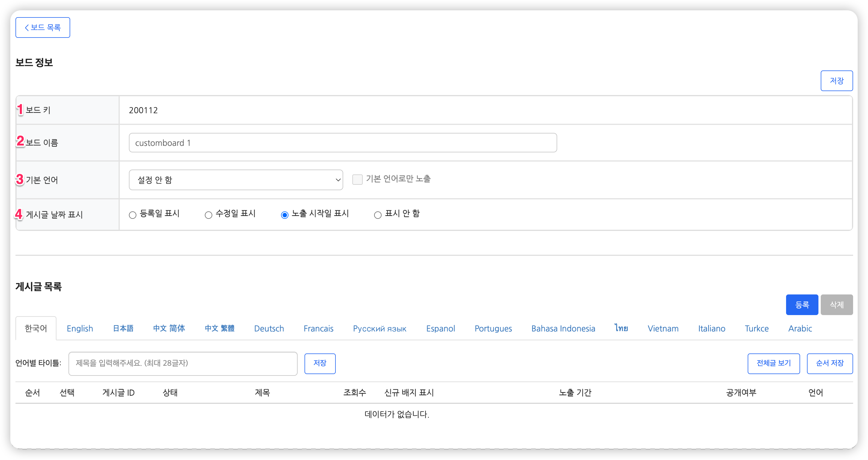Select 등록일 표시 radio button
868x460 pixels.
point(132,215)
